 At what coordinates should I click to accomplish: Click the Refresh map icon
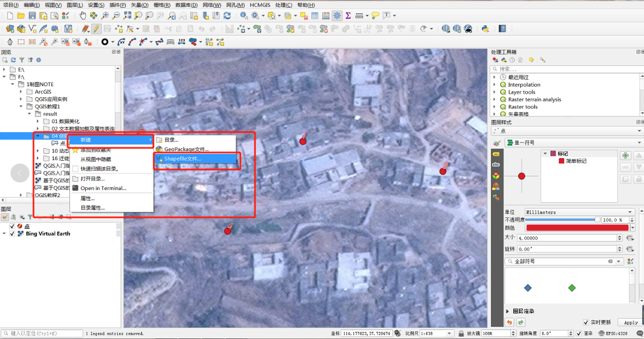click(x=228, y=16)
